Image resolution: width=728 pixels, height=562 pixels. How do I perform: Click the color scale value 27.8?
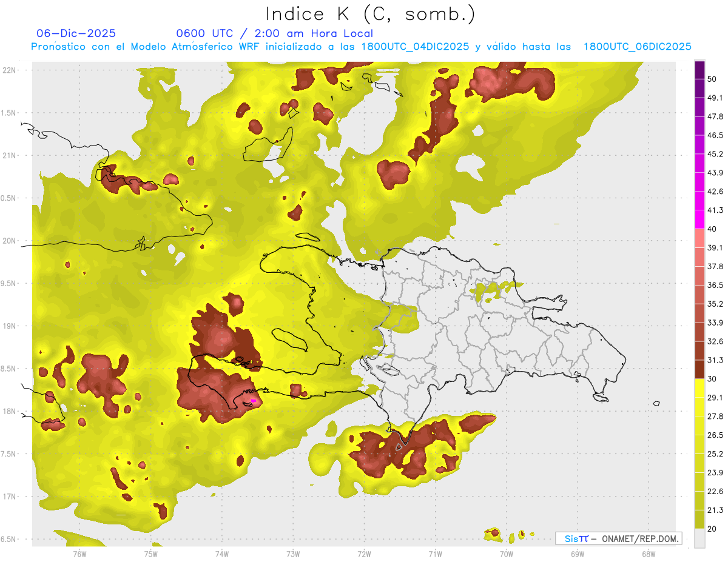[x=715, y=416]
